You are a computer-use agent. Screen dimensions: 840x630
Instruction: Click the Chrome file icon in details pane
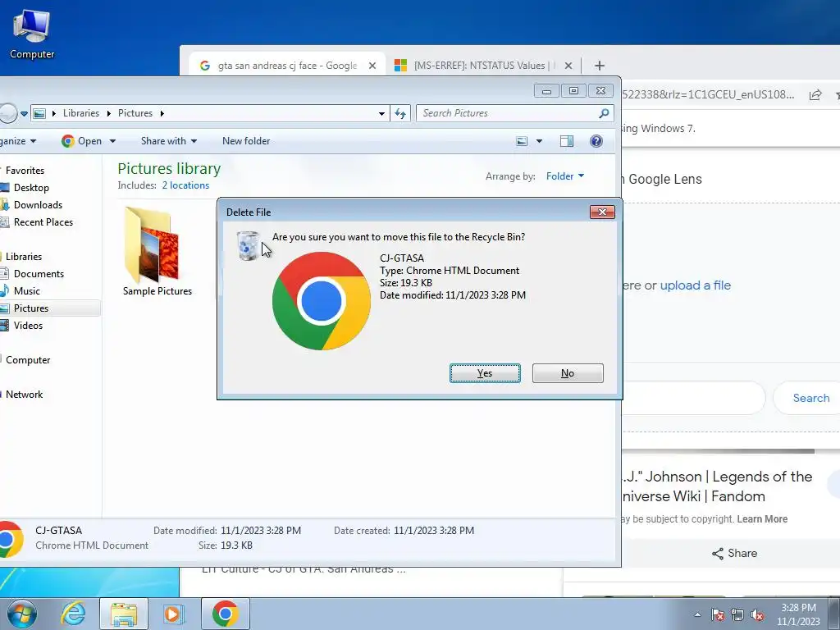click(x=11, y=539)
